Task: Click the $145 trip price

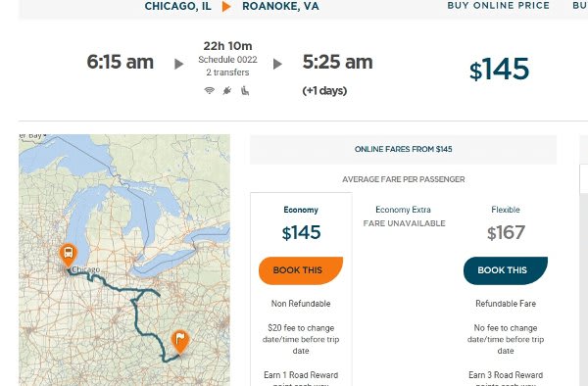Action: [499, 70]
